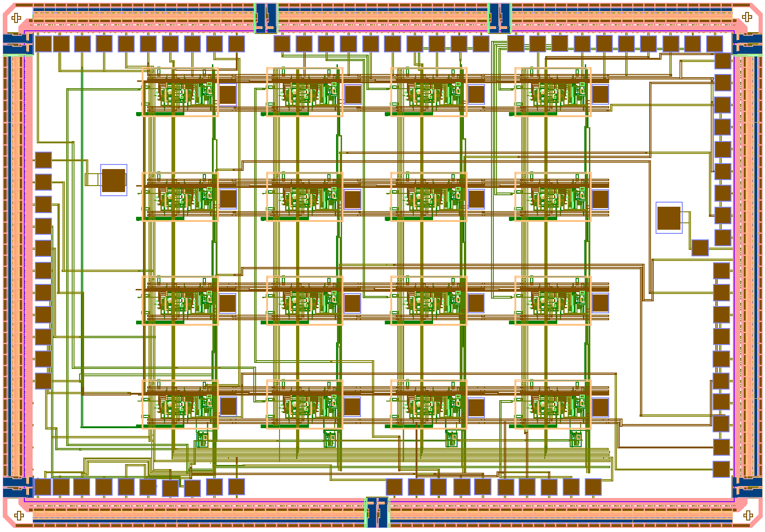Click the cross alignment marker in top-right corner
This screenshot has height=532, width=765.
point(747,17)
